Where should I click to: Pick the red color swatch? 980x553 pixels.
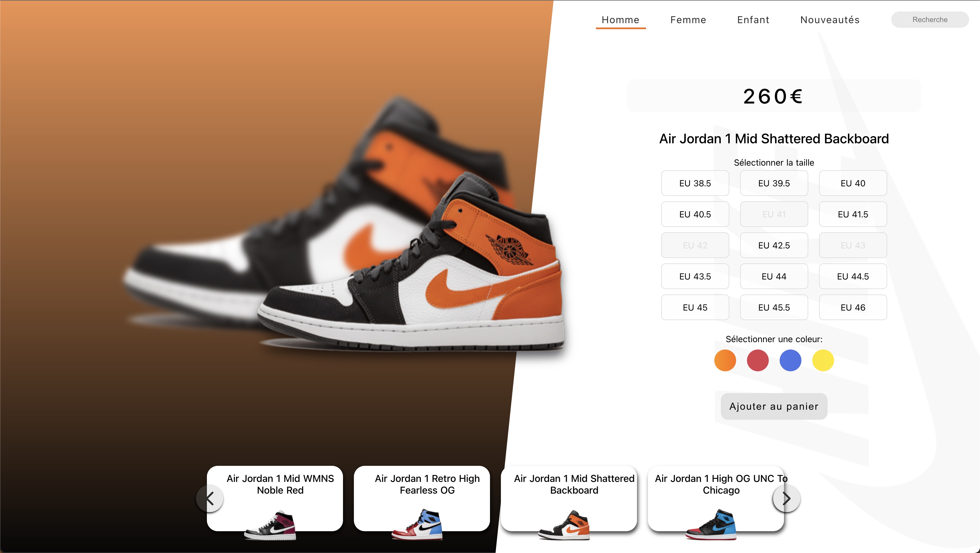pyautogui.click(x=758, y=360)
